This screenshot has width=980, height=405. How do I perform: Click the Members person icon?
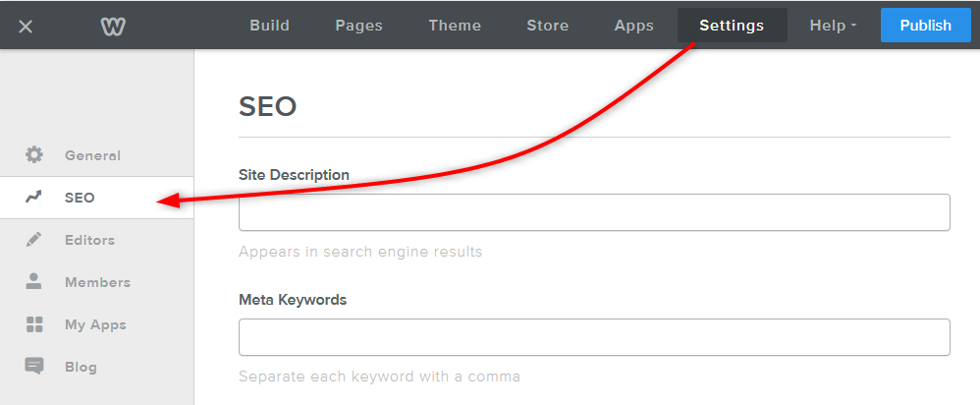coord(34,282)
